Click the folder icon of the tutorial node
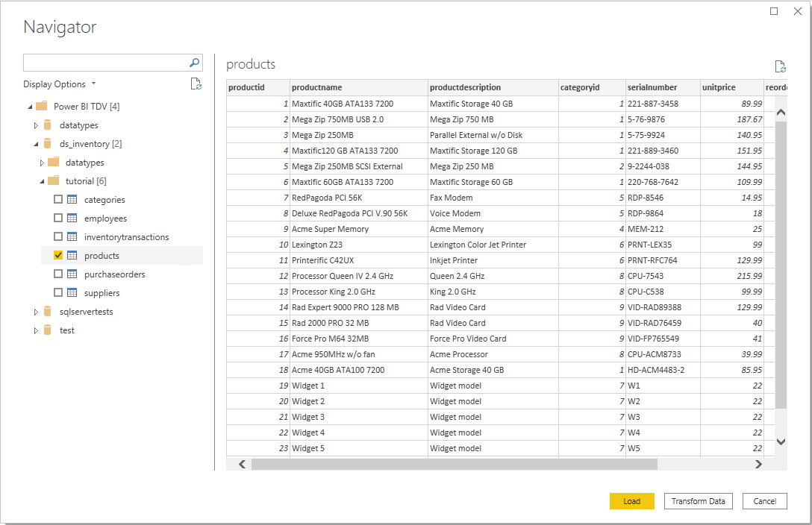The width and height of the screenshot is (812, 525). point(54,180)
